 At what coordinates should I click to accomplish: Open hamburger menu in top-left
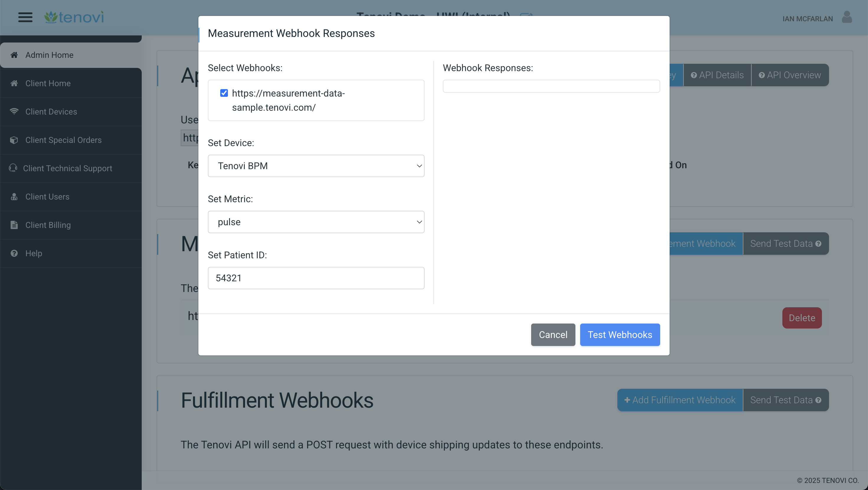coord(25,17)
